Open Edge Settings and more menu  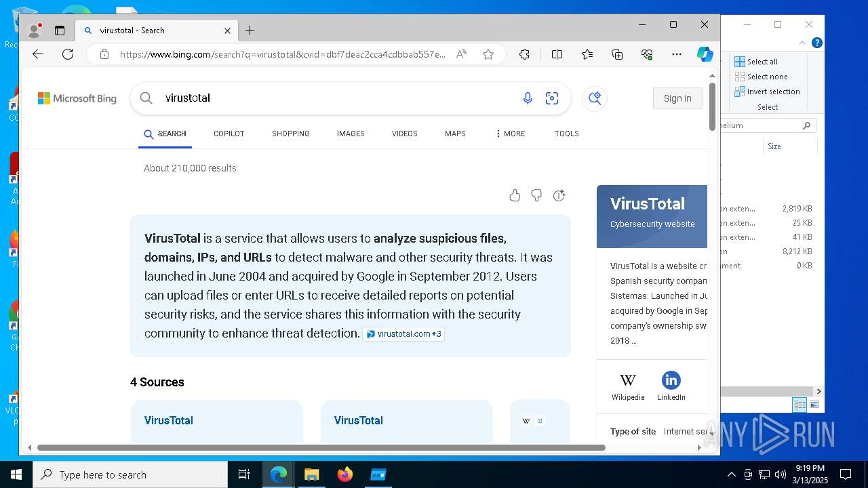click(x=676, y=54)
